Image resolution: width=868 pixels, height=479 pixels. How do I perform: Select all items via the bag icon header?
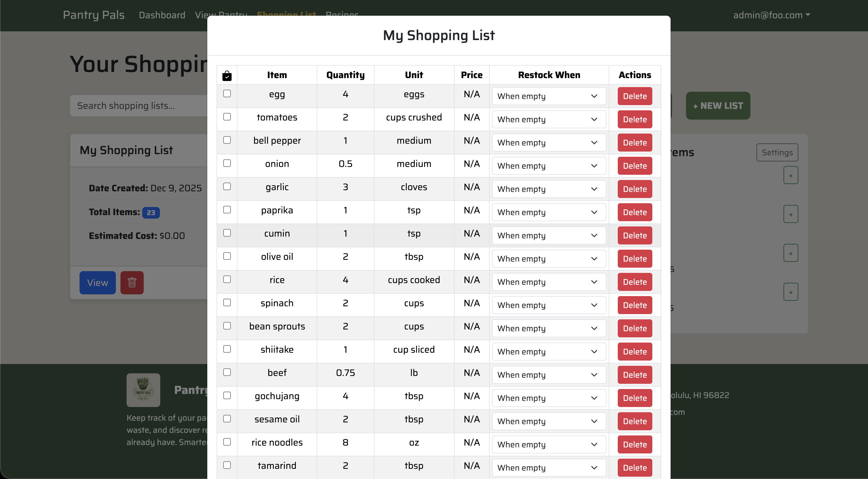tap(227, 75)
